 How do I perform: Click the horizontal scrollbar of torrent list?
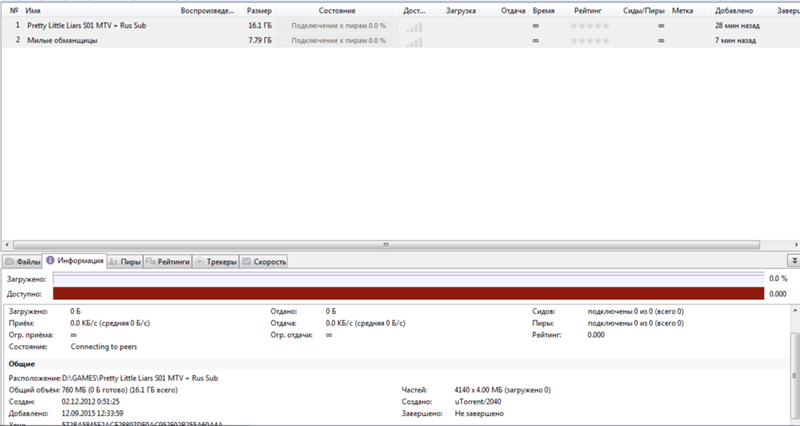click(x=386, y=245)
